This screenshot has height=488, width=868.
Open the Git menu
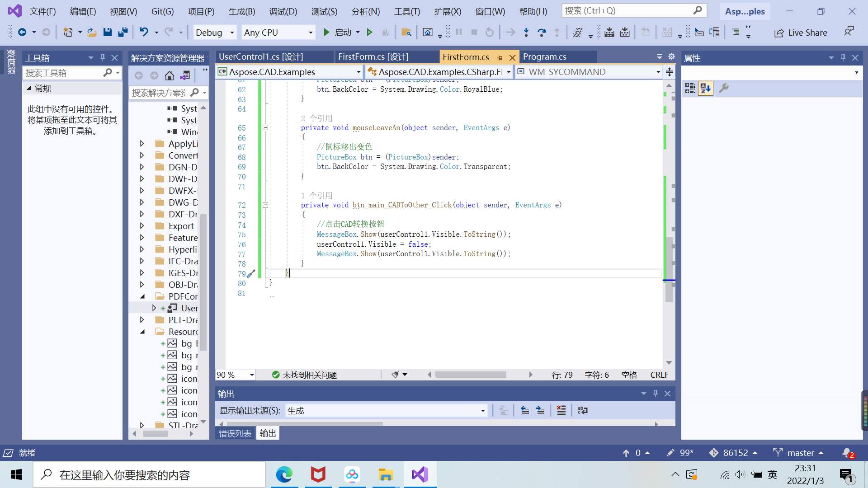click(162, 11)
